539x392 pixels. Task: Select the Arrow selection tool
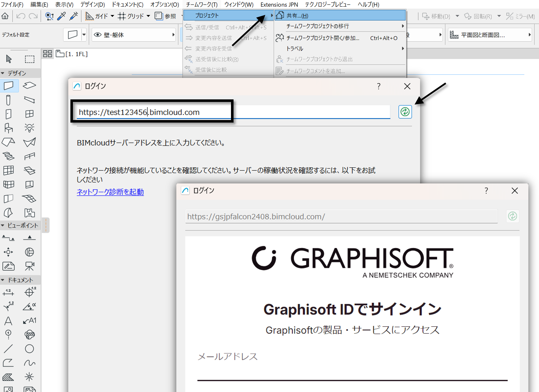[x=9, y=59]
